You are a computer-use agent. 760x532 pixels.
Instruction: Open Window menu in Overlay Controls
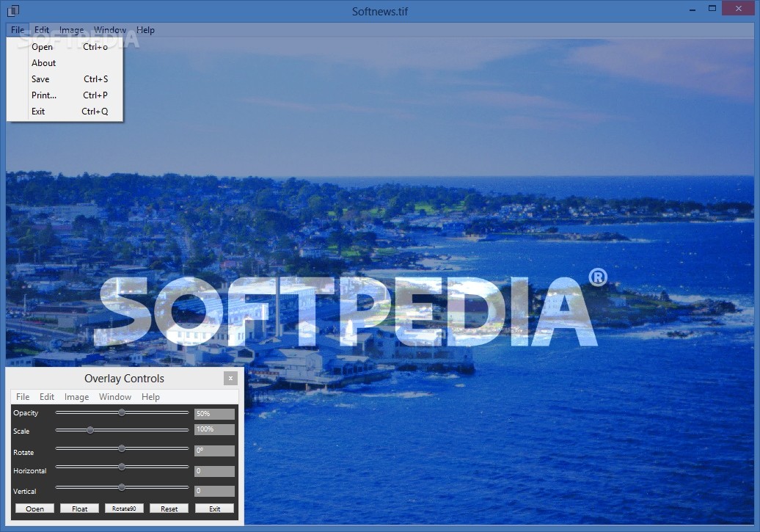pos(115,397)
